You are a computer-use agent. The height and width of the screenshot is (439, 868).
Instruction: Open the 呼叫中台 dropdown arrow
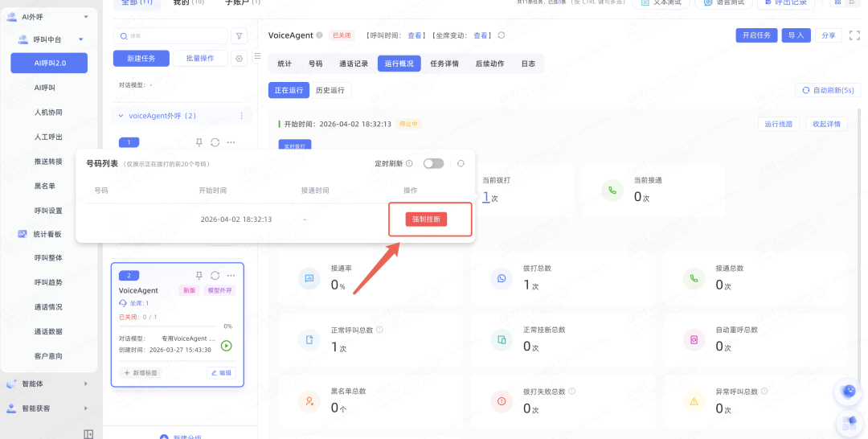[80, 39]
